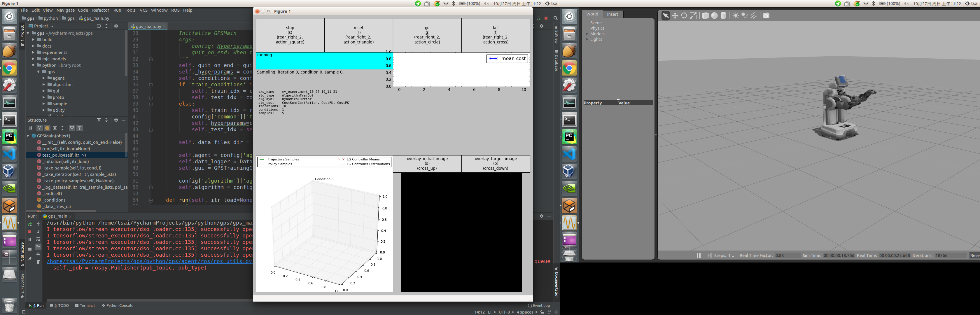
Task: Insert a sphere shape in Gazebo
Action: tap(715, 15)
